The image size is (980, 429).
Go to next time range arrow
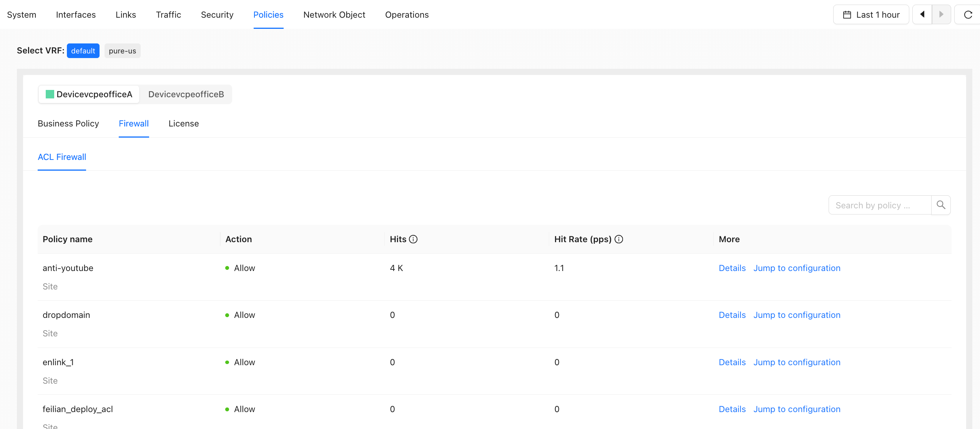pos(941,15)
